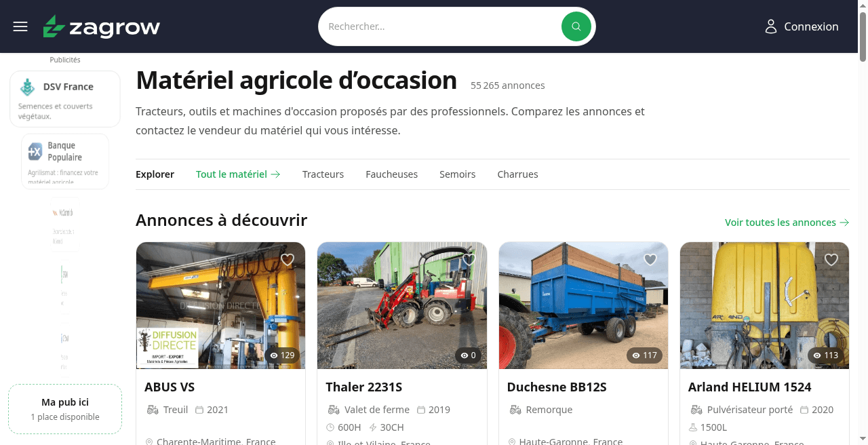Submit search with the green magnifier button
Viewport: 868px width, 445px height.
pyautogui.click(x=576, y=26)
